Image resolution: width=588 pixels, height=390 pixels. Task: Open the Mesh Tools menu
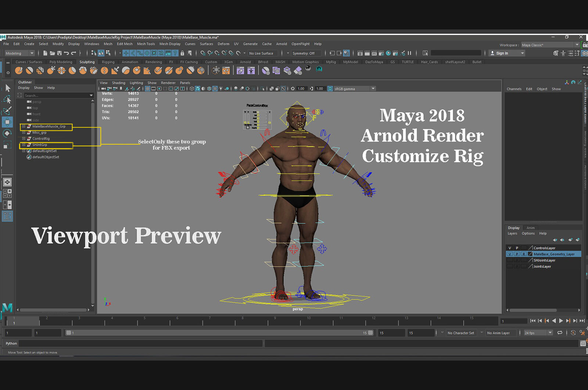tap(146, 44)
